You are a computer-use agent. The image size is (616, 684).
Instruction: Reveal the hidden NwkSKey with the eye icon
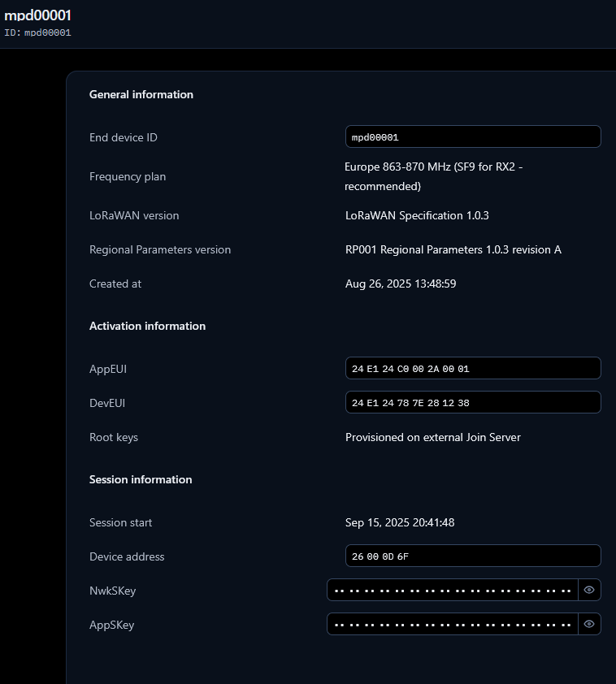coord(589,590)
